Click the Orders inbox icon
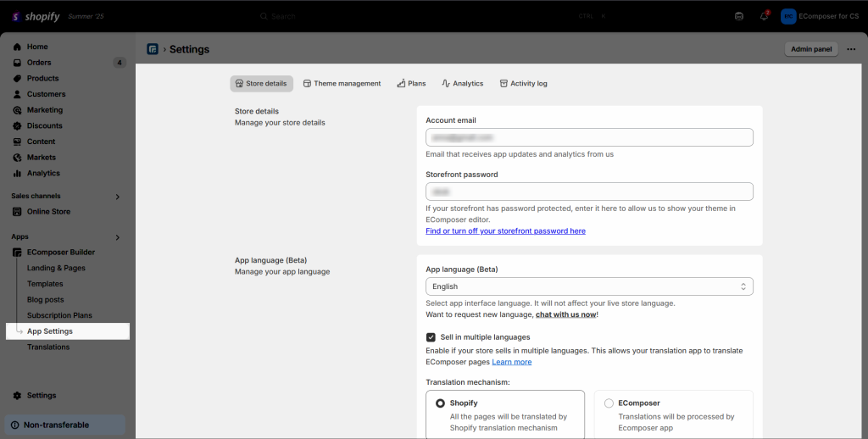This screenshot has height=439, width=868. pos(17,63)
